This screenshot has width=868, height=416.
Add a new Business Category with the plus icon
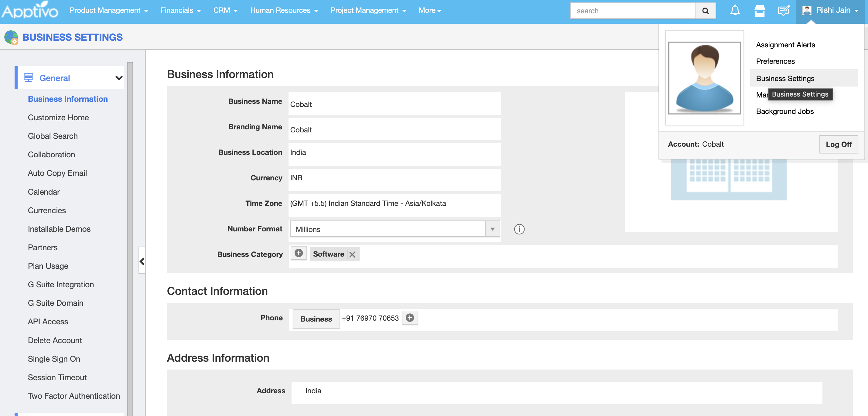(x=299, y=253)
